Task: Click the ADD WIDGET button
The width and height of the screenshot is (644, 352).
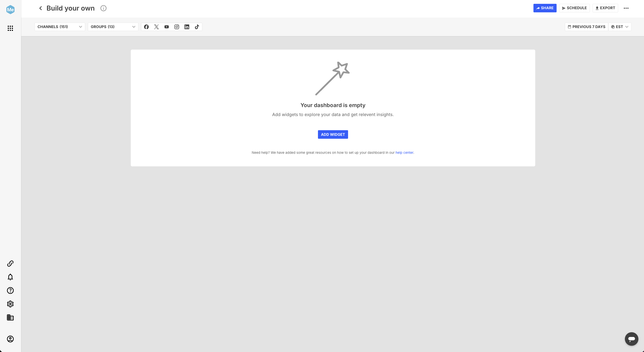Action: 333,134
